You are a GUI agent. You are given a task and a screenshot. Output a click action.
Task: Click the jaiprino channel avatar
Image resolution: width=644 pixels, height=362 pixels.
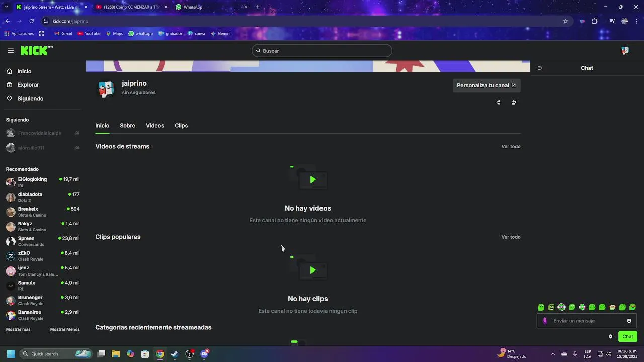(106, 88)
